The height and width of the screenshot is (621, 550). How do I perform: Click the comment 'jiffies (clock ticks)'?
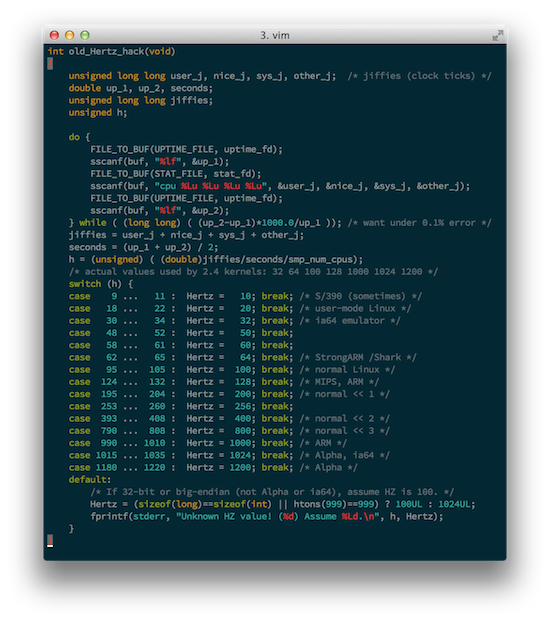(419, 76)
